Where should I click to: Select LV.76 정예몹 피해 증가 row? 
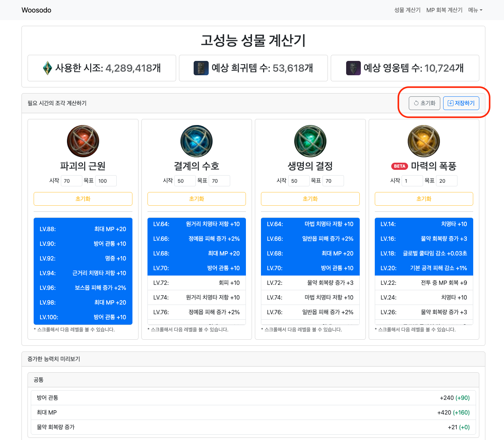[x=197, y=312]
